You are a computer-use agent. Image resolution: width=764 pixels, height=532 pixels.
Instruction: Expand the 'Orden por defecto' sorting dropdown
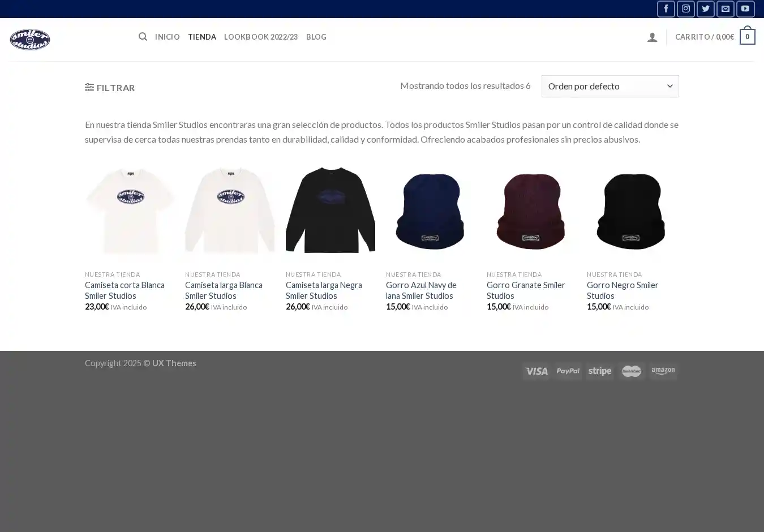point(610,86)
